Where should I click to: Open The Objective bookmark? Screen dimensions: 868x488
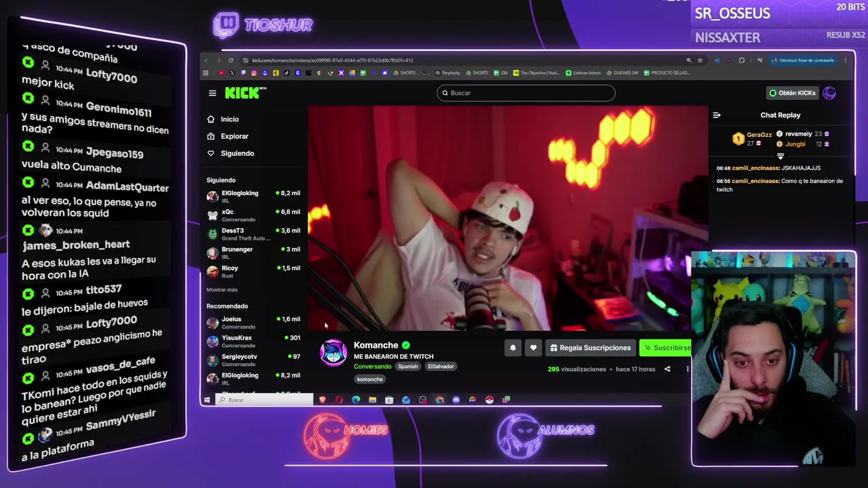[x=536, y=73]
